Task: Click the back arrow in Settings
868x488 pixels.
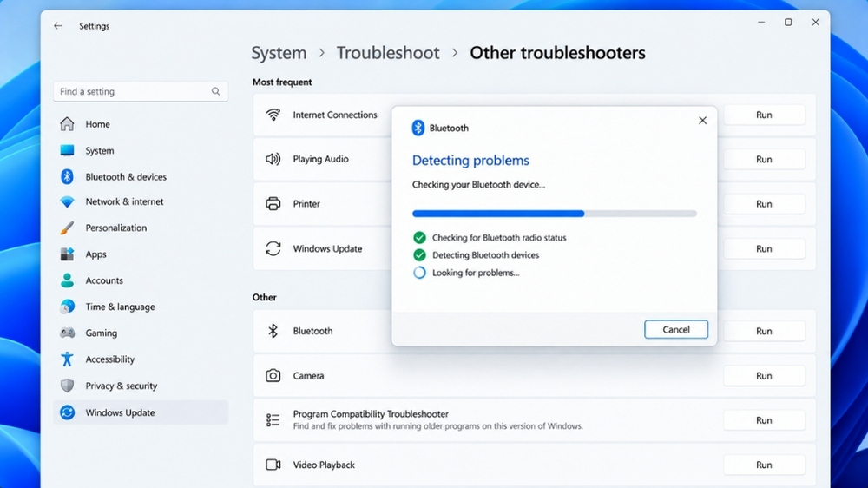Action: (58, 26)
